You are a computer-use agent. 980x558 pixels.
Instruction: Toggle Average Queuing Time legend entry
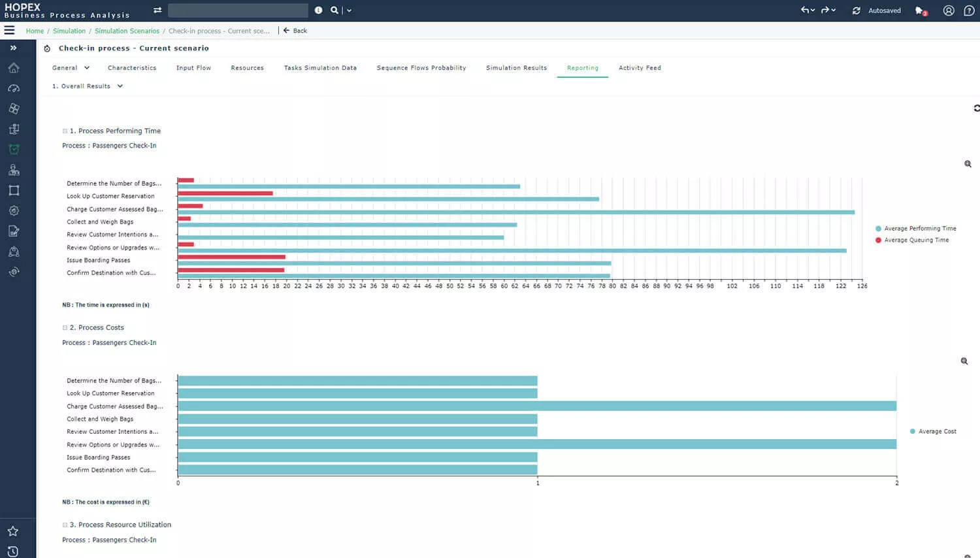click(x=912, y=240)
